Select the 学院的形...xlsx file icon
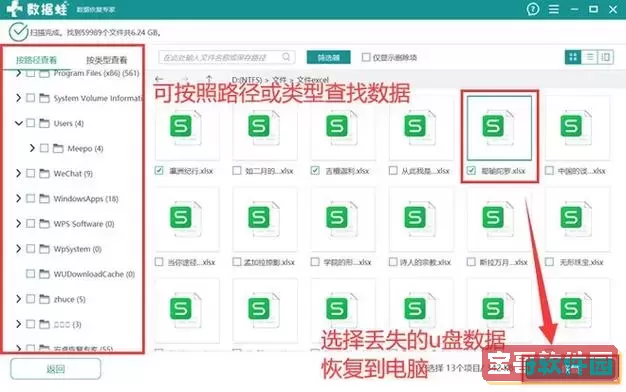626x392 pixels. (341, 218)
